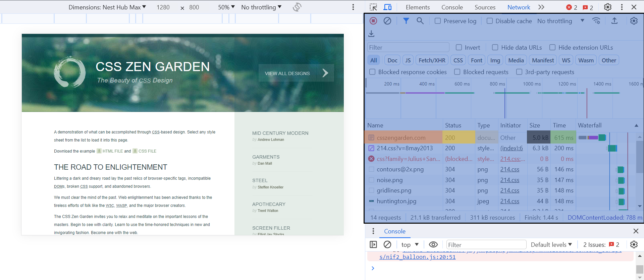Open console top context dropdown

(410, 244)
